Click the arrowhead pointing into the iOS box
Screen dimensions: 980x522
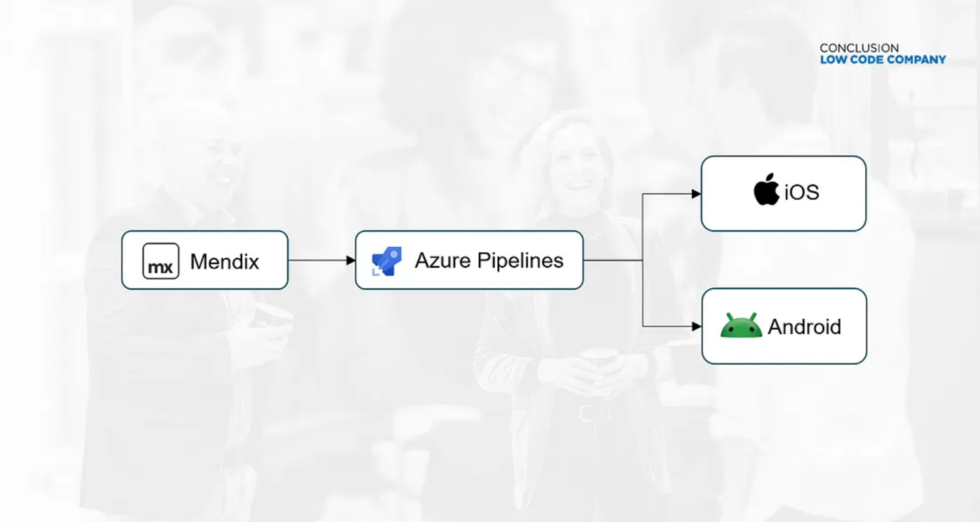pos(696,194)
